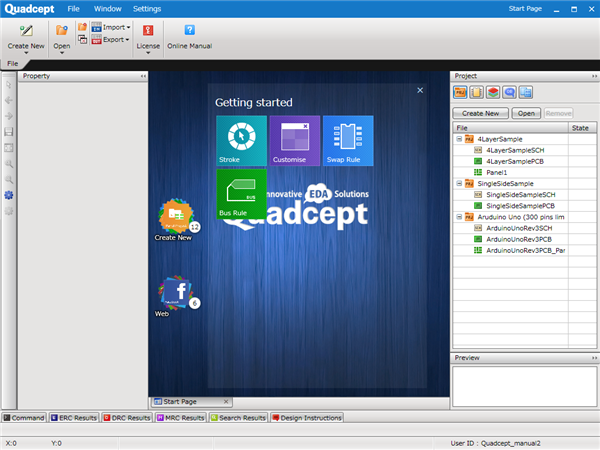Click the small window icon beside Export
This screenshot has width=600, height=450.
tap(82, 39)
